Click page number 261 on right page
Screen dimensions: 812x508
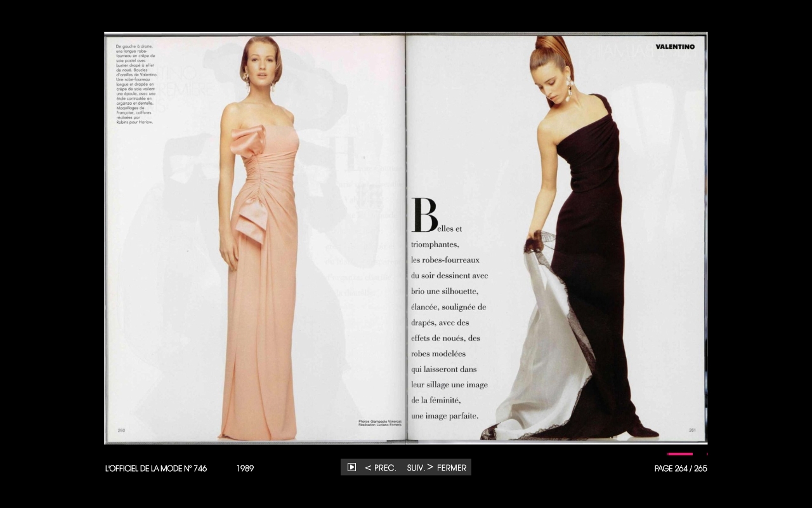tap(692, 430)
